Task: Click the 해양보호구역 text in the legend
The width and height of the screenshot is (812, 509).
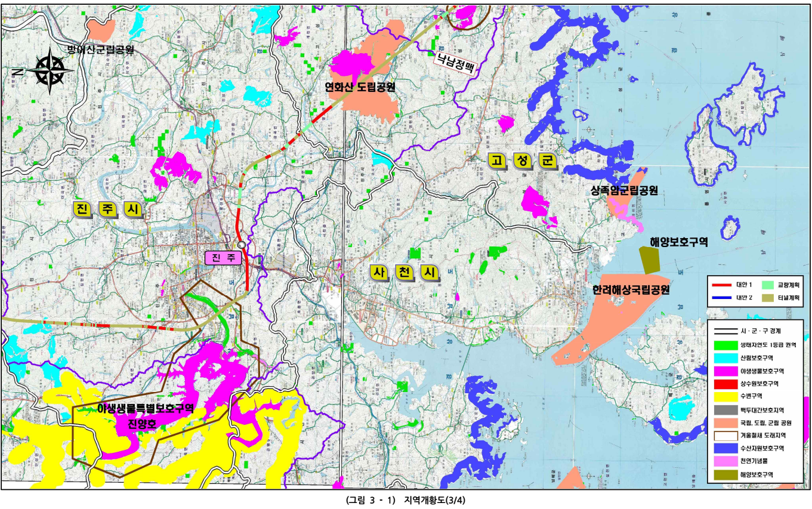Action: (x=757, y=475)
